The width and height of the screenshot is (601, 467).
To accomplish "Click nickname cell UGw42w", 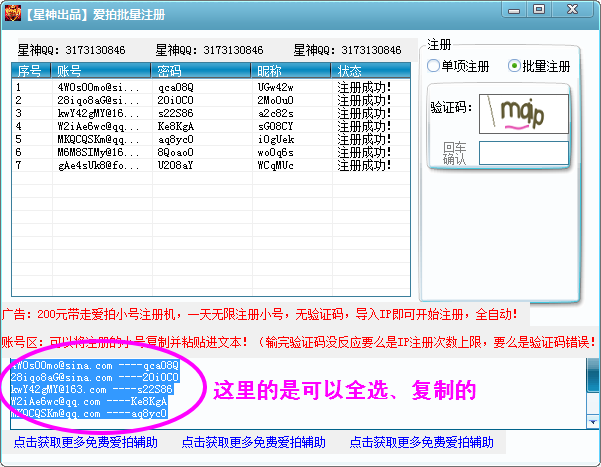I will pyautogui.click(x=276, y=87).
